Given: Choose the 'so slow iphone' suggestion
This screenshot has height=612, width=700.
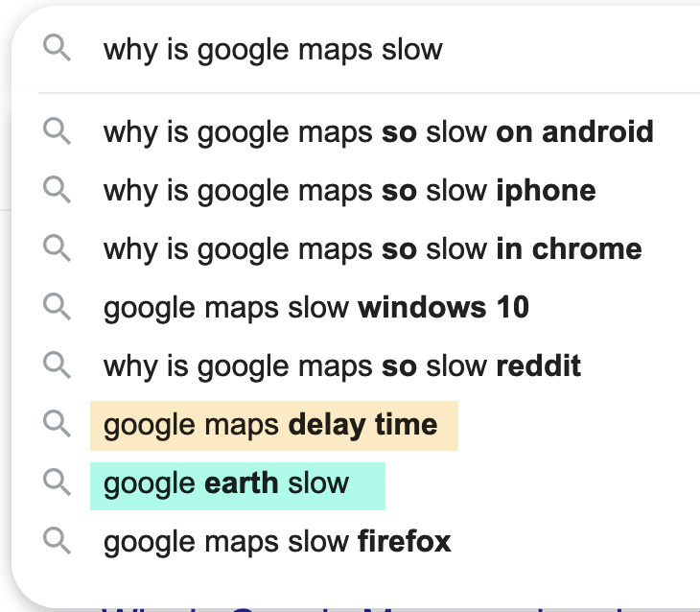Looking at the screenshot, I should (349, 190).
